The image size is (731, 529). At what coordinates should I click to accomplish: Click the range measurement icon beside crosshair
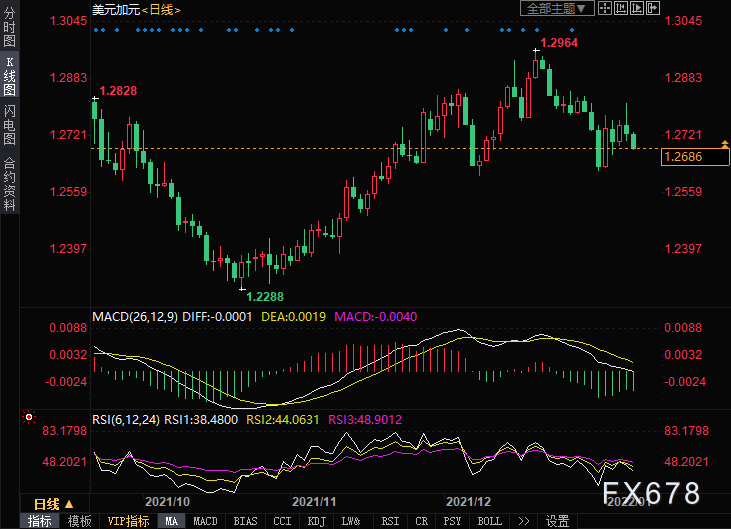pos(620,8)
